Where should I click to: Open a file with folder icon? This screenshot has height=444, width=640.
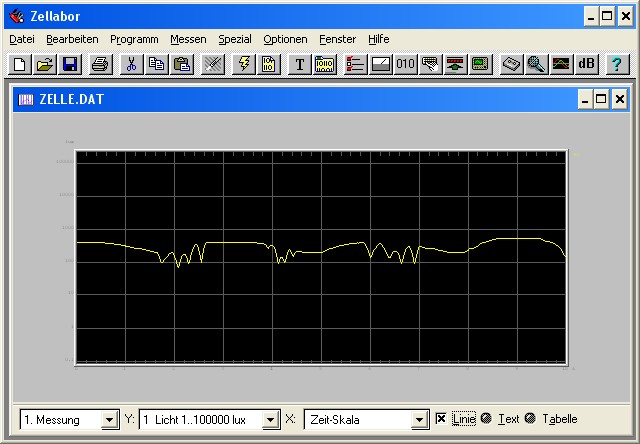pyautogui.click(x=44, y=64)
